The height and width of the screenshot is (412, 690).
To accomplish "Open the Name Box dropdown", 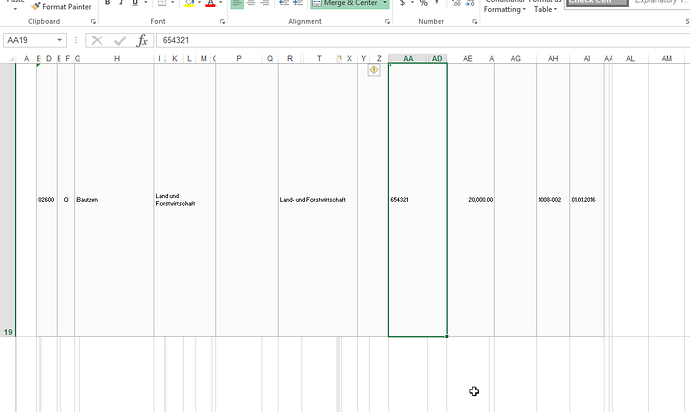I will (59, 40).
